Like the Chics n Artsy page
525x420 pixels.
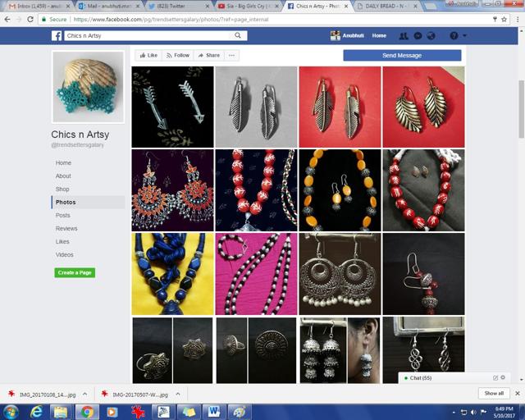click(148, 55)
